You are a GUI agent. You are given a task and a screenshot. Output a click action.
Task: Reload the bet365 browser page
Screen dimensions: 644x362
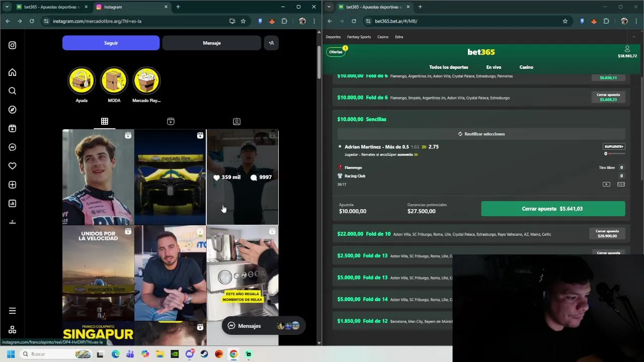tap(354, 21)
